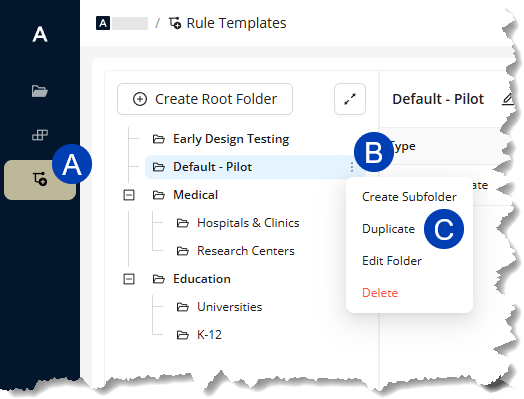Viewport: 524px width, 399px height.
Task: Open the Default - Pilot three-dot menu
Action: click(x=352, y=167)
